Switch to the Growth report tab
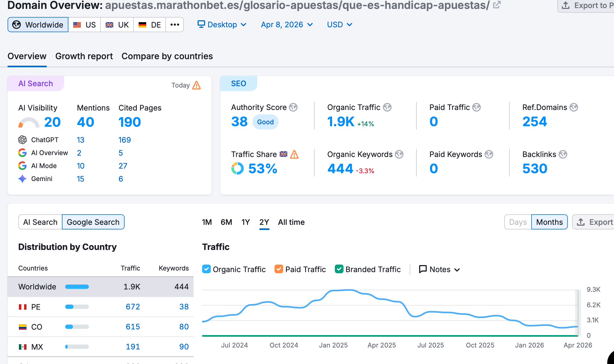The image size is (614, 364). tap(84, 56)
